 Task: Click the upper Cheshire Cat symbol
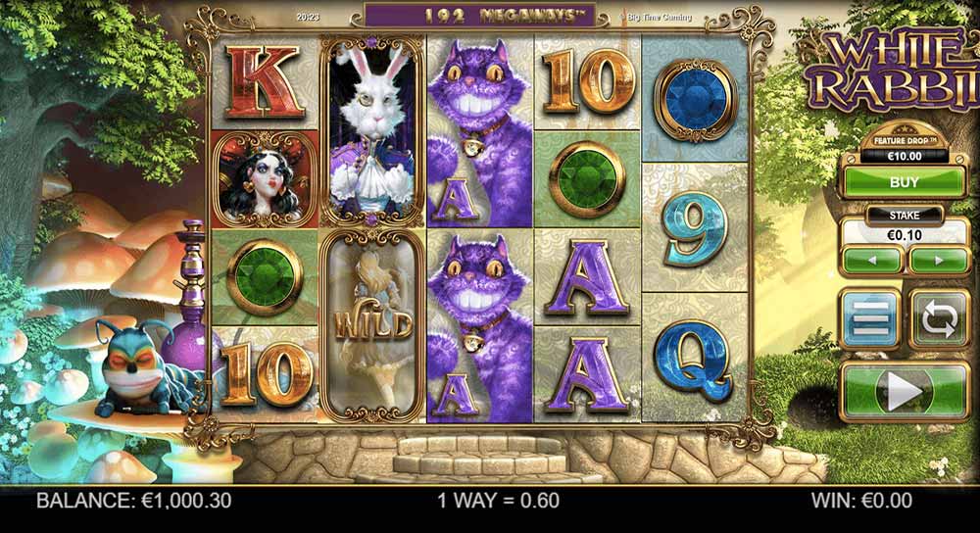coord(480,132)
